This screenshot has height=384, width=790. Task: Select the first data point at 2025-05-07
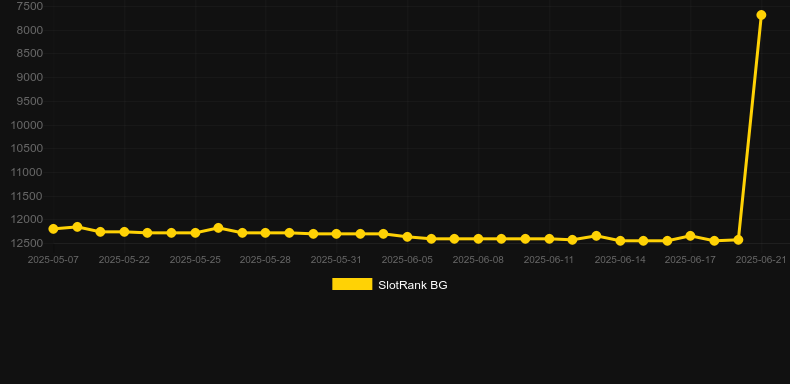coord(53,229)
